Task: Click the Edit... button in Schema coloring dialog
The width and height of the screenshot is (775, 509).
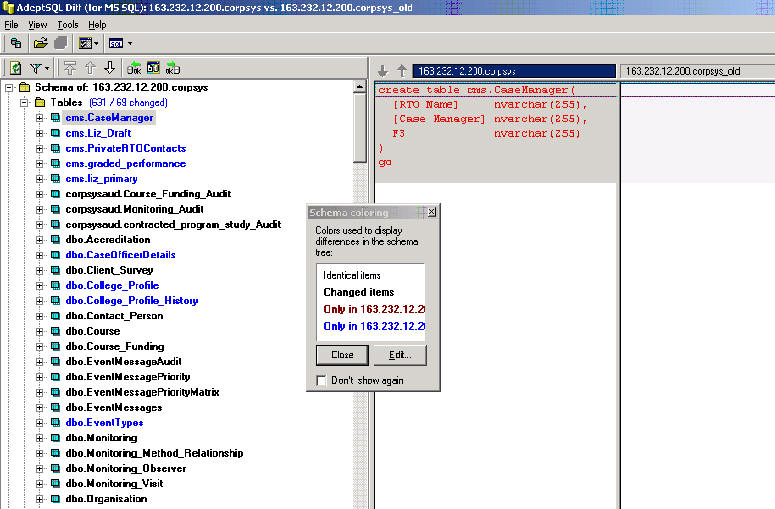Action: coord(400,355)
